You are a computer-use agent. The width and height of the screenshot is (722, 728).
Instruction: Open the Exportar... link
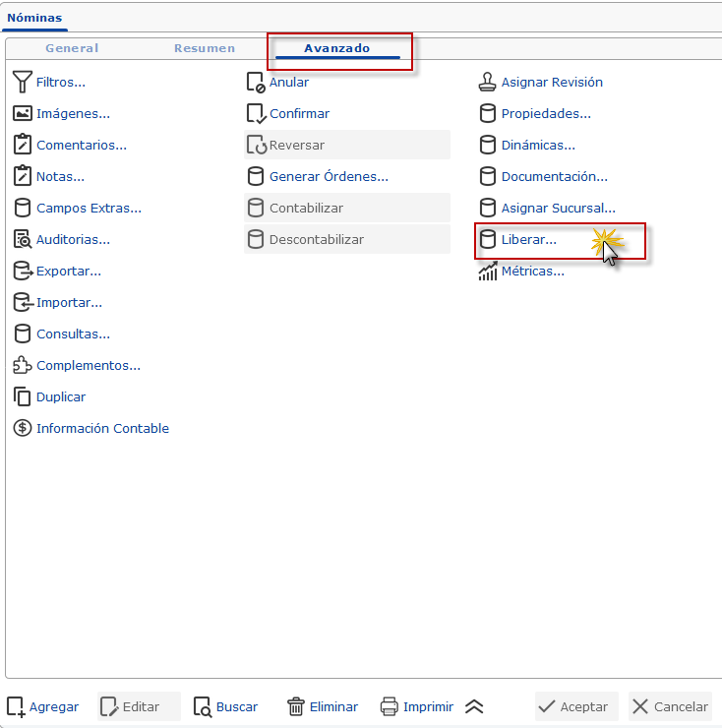[x=69, y=272]
